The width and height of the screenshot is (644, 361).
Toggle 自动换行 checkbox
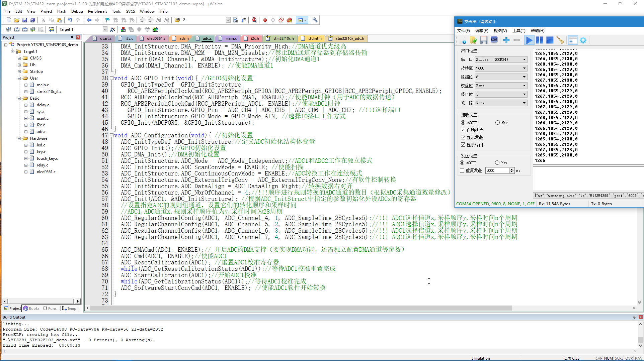coord(463,130)
